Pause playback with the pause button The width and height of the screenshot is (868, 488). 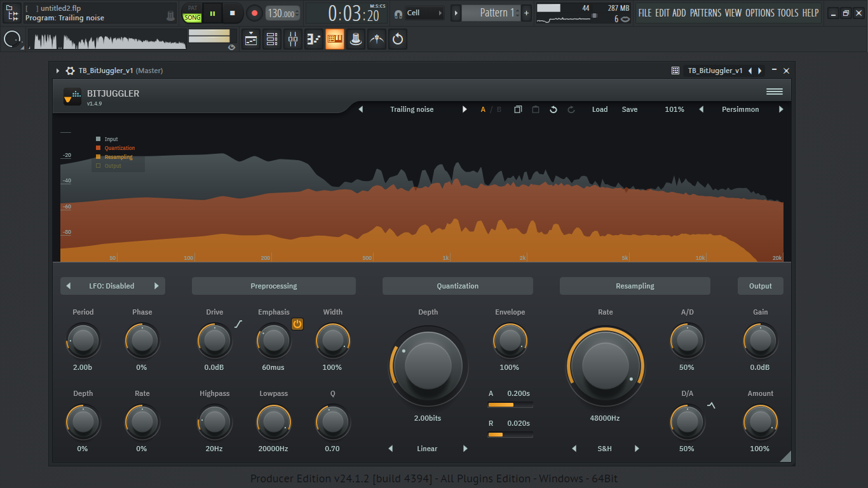212,13
